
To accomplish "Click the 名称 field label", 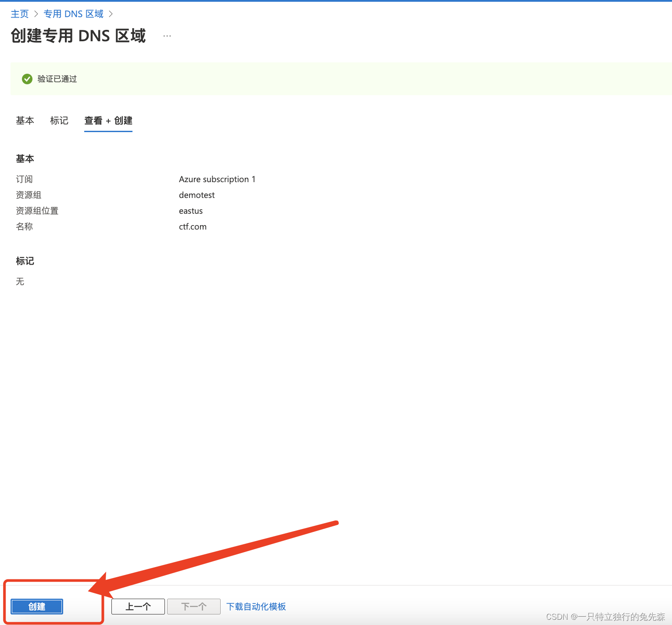I will [25, 226].
